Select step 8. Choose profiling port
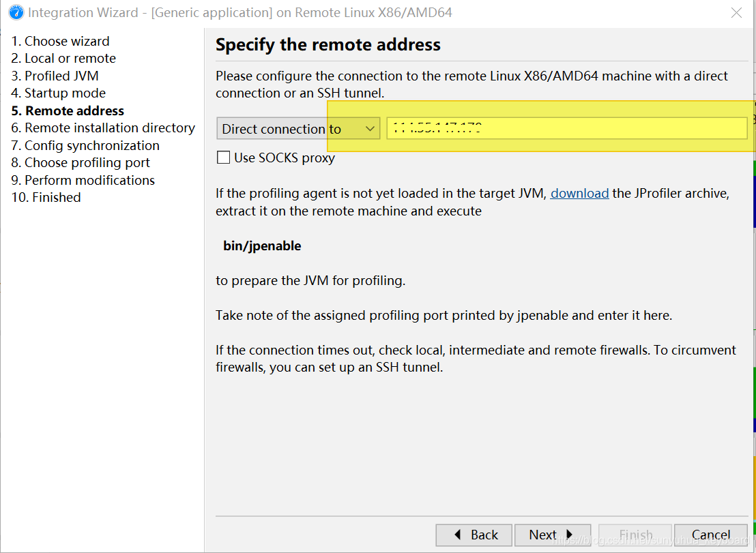The width and height of the screenshot is (756, 553). tap(81, 162)
